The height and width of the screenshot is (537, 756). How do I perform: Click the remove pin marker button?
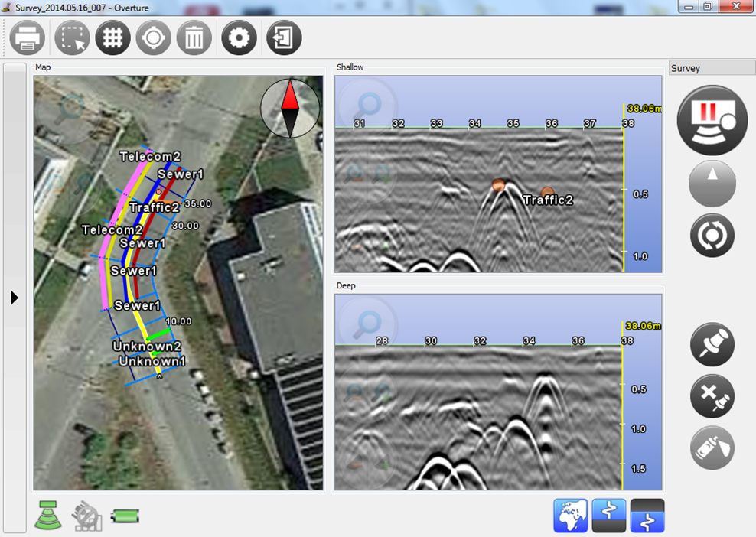[x=712, y=396]
